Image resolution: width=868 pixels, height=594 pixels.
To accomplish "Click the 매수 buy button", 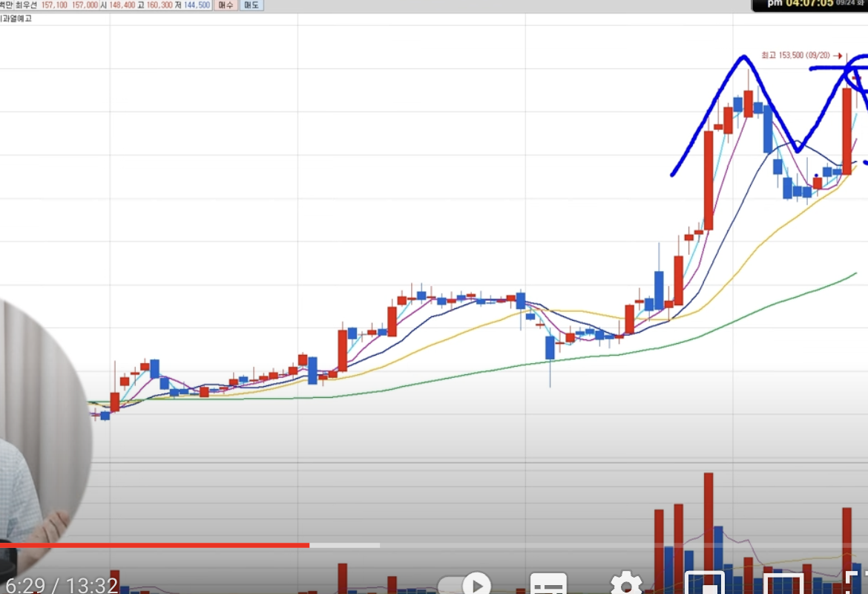I will (x=226, y=5).
